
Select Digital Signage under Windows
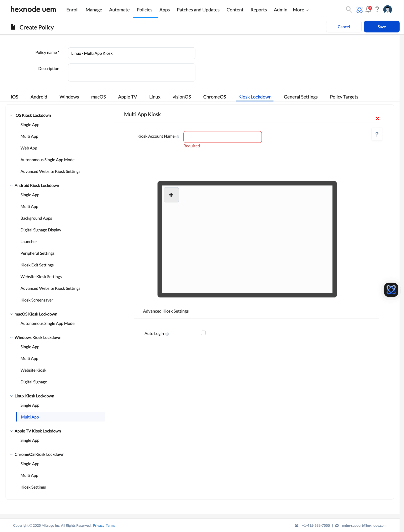pos(34,382)
